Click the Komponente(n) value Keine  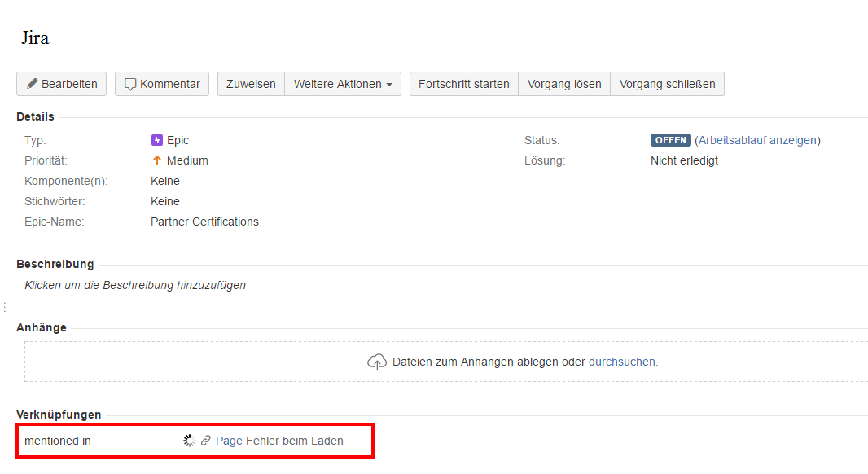[165, 181]
